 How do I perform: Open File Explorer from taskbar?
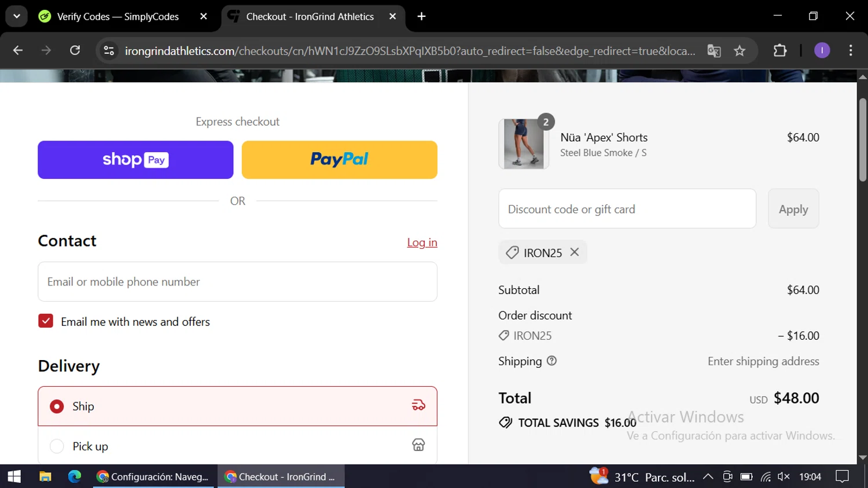[x=45, y=476]
